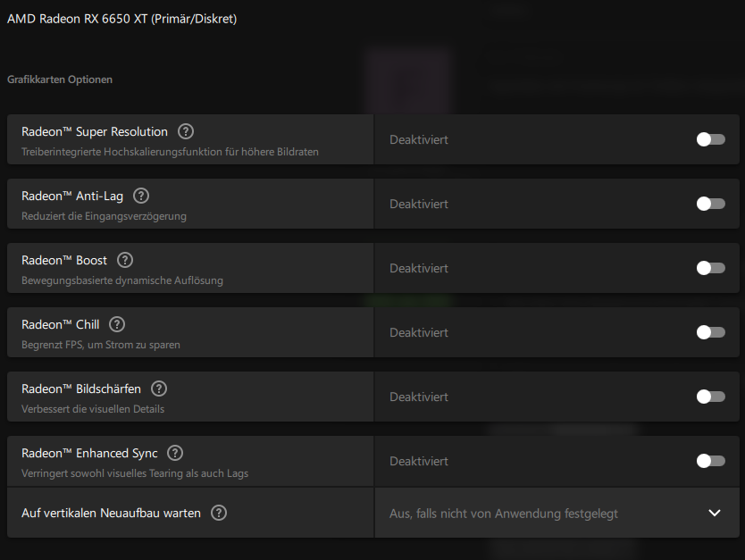Click the 'Grafikkarten Optionen' section heading
The image size is (745, 560).
60,79
